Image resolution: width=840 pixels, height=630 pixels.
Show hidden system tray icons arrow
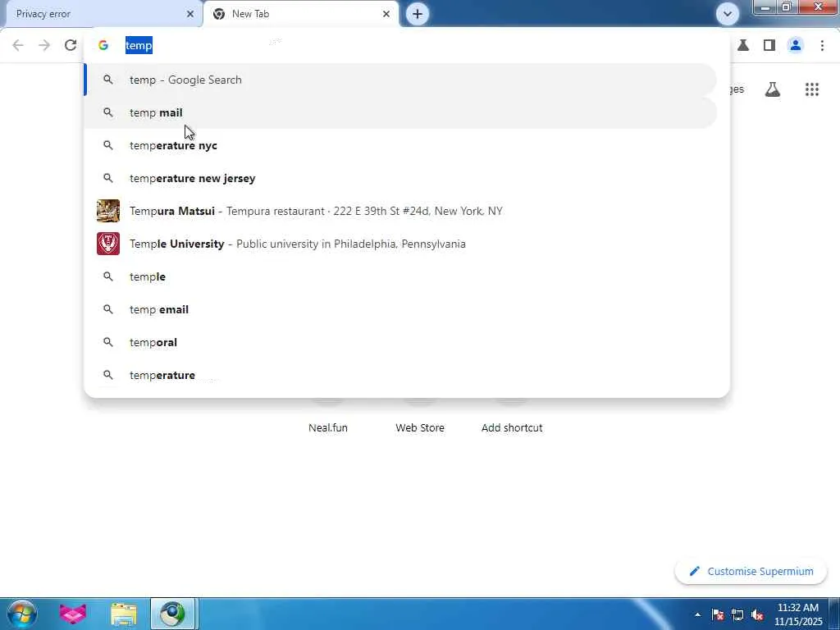point(697,614)
